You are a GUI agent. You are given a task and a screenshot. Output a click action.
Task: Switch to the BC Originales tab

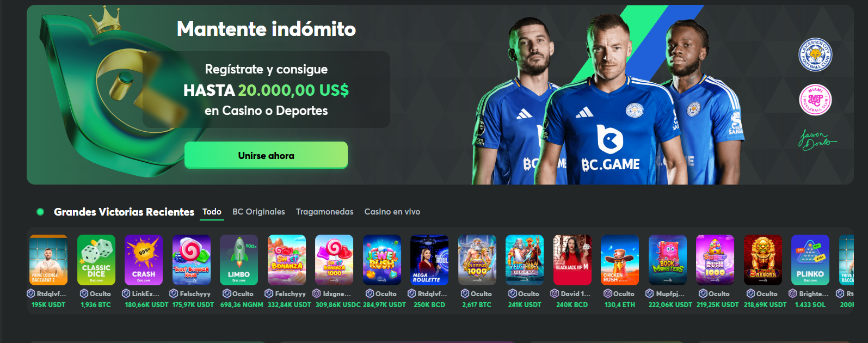pos(258,212)
